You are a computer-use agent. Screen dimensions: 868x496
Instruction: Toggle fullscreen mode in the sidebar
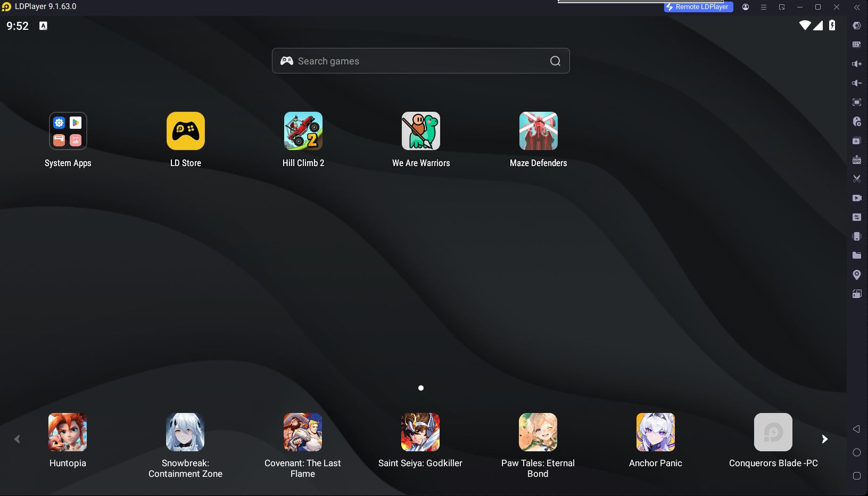pyautogui.click(x=856, y=102)
